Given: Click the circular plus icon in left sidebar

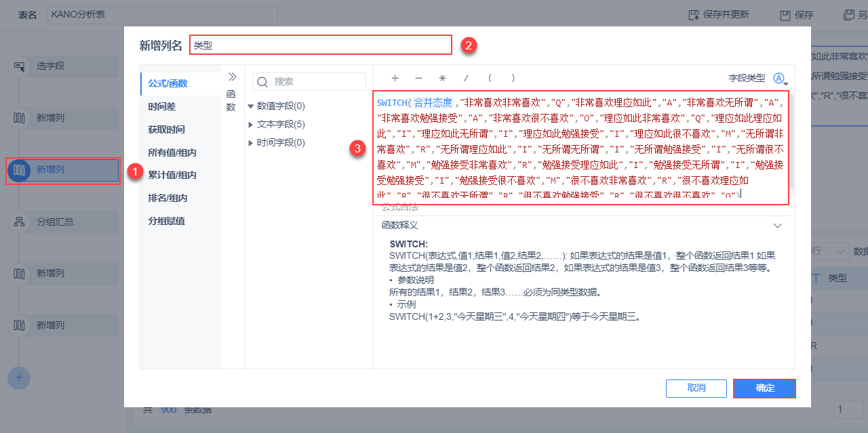Looking at the screenshot, I should pyautogui.click(x=18, y=378).
